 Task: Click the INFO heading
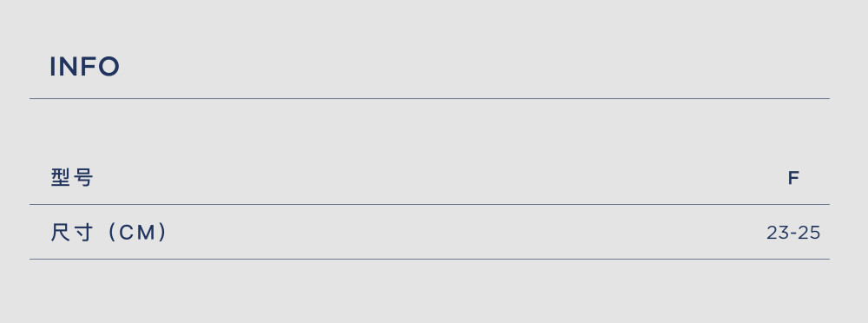(85, 67)
